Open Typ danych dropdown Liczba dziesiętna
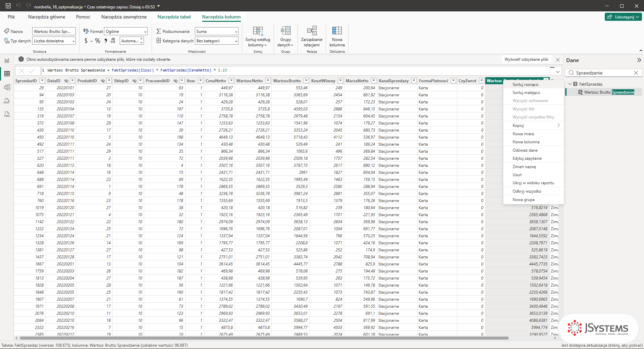 [54, 41]
